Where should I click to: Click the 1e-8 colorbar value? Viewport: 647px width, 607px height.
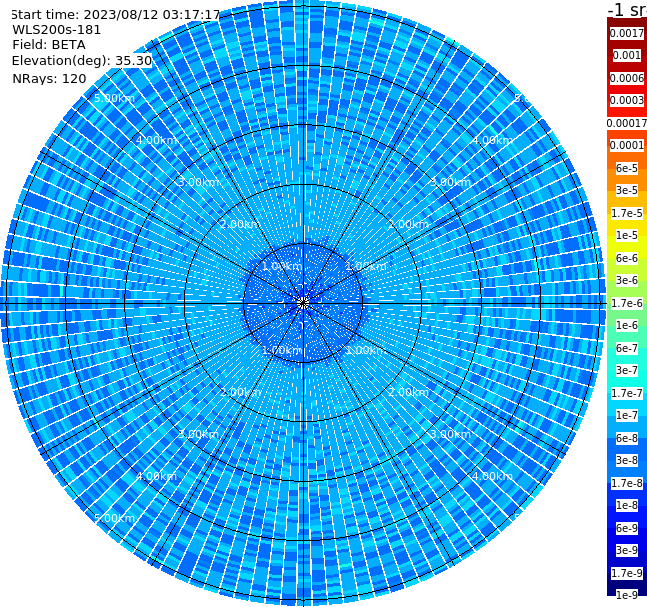tap(627, 505)
